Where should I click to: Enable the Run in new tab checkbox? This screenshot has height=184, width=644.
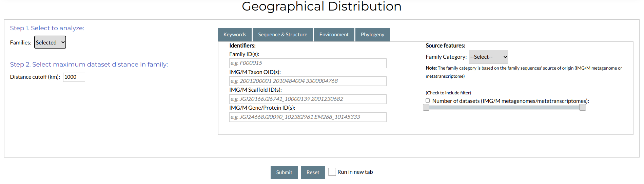[x=332, y=172]
